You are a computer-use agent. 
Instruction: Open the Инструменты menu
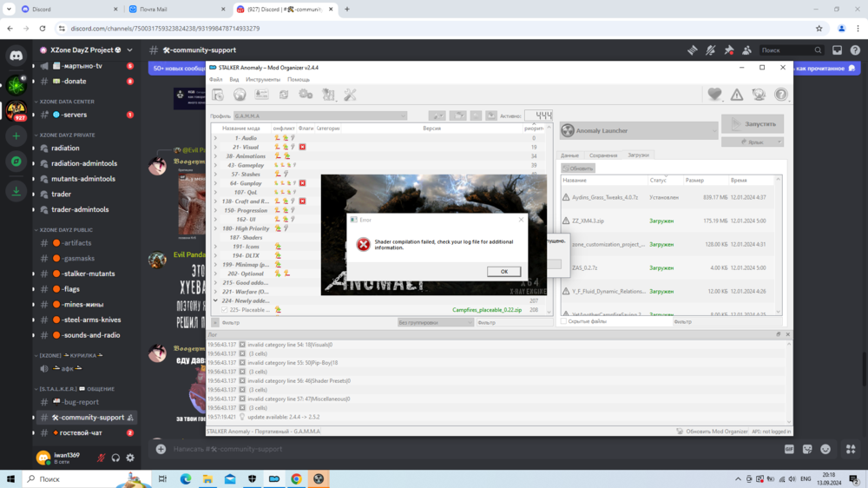[x=262, y=80]
